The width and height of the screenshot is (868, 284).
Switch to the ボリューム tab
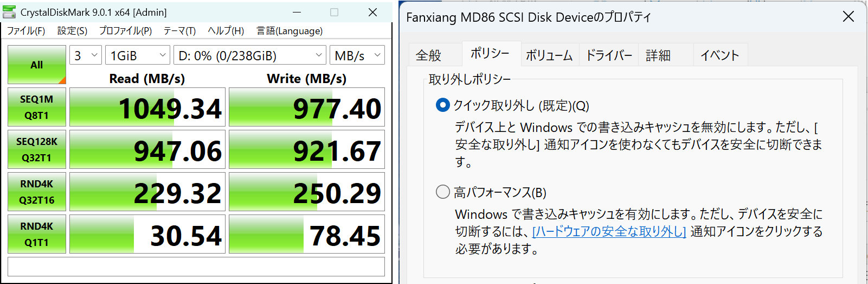[x=549, y=55]
